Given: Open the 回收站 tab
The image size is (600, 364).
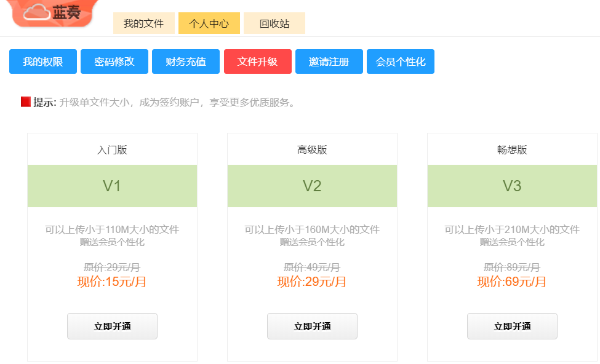Looking at the screenshot, I should click(x=274, y=23).
